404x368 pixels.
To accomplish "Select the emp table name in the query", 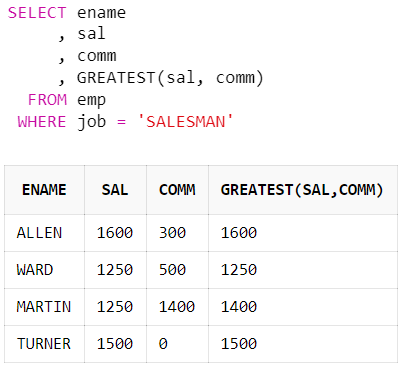I will (92, 101).
